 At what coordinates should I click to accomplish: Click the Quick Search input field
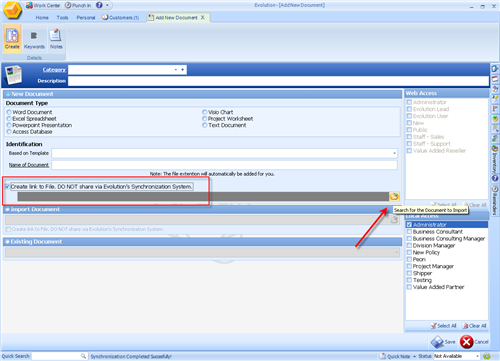pyautogui.click(x=56, y=356)
